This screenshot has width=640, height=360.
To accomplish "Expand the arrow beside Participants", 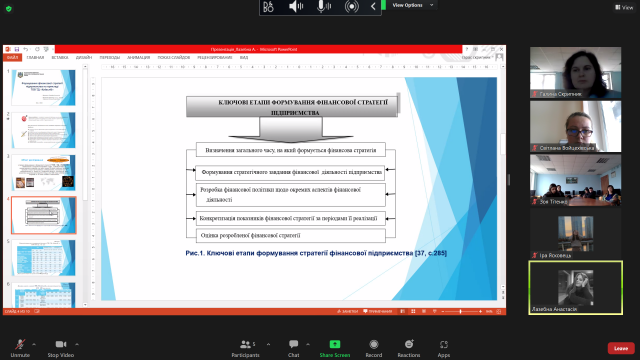I will click(x=268, y=344).
